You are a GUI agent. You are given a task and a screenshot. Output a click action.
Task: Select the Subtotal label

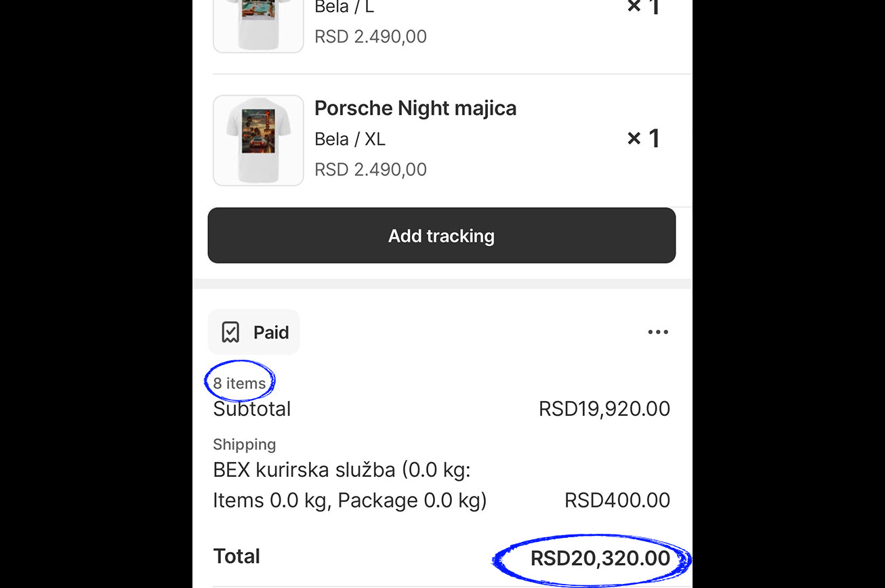coord(252,409)
